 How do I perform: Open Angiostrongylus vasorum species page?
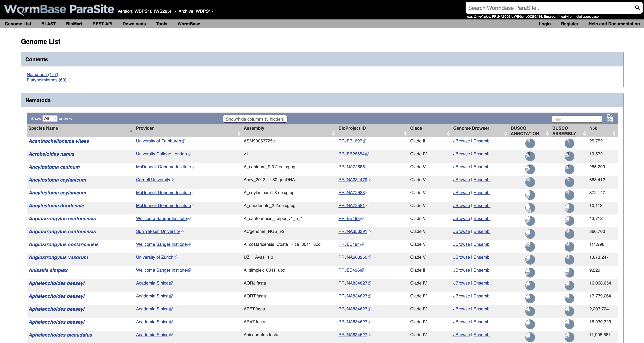pyautogui.click(x=58, y=257)
